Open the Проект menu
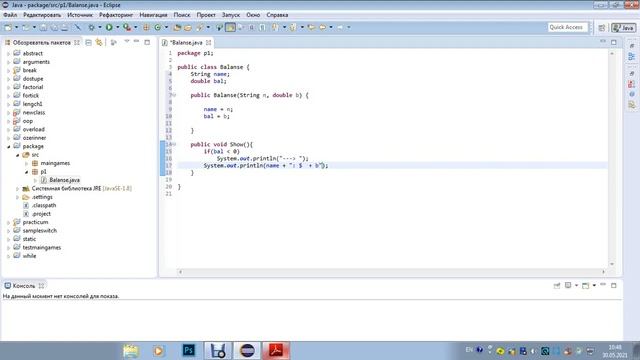Image resolution: width=640 pixels, height=360 pixels. click(x=206, y=15)
